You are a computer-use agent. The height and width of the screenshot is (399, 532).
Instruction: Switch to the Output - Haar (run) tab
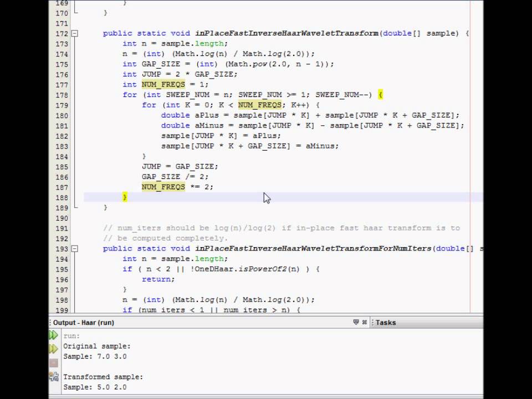tap(84, 323)
